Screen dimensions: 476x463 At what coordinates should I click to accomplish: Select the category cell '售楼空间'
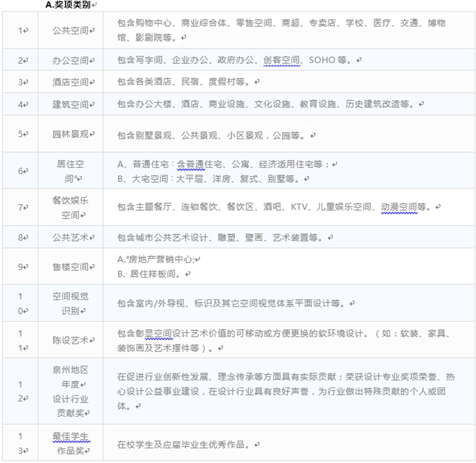pyautogui.click(x=70, y=267)
